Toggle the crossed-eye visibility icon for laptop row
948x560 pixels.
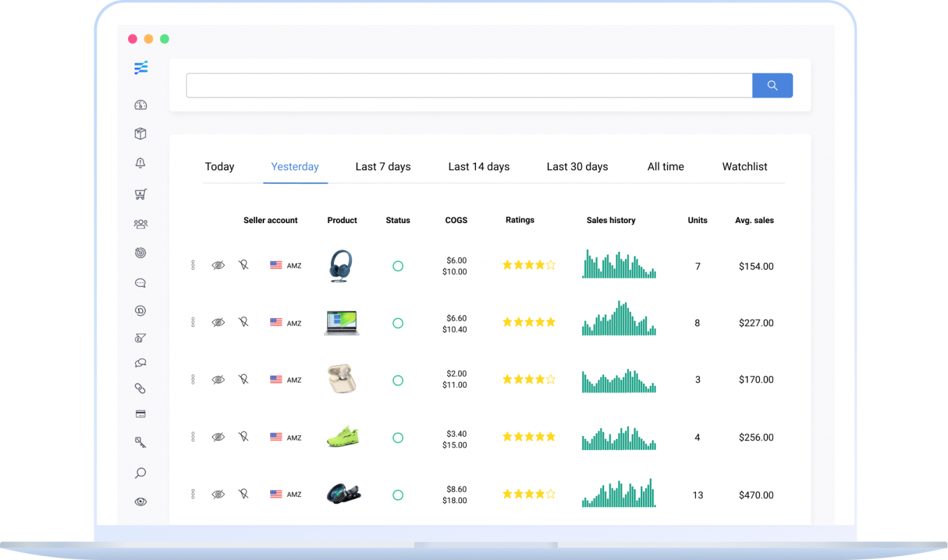tap(218, 322)
